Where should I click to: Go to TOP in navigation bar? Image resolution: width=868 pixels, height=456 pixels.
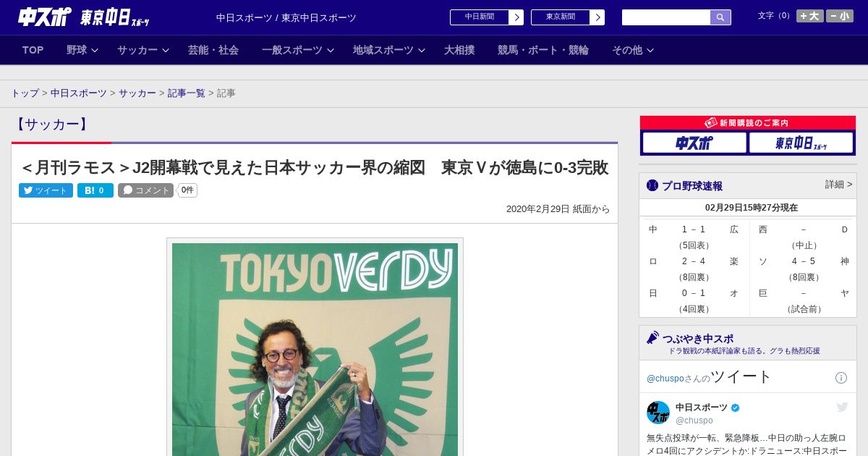[x=33, y=50]
